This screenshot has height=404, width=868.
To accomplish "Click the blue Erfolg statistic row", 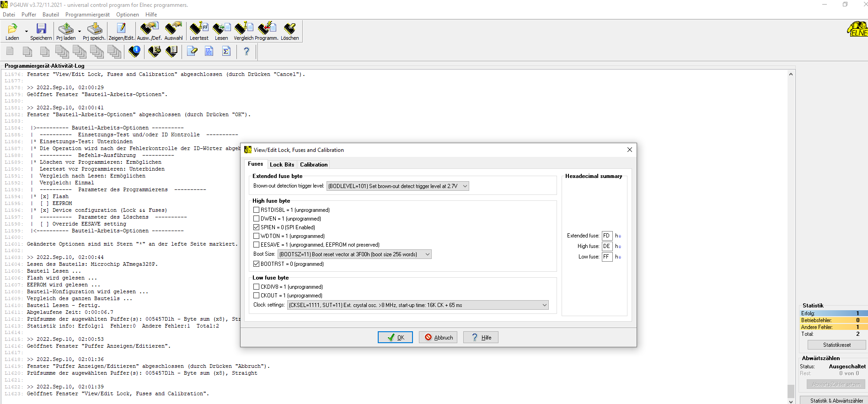I will (834, 313).
